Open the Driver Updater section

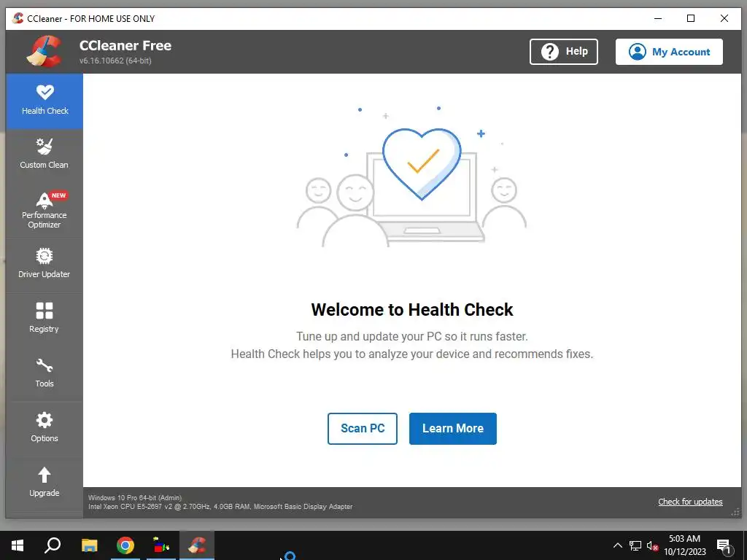coord(44,263)
